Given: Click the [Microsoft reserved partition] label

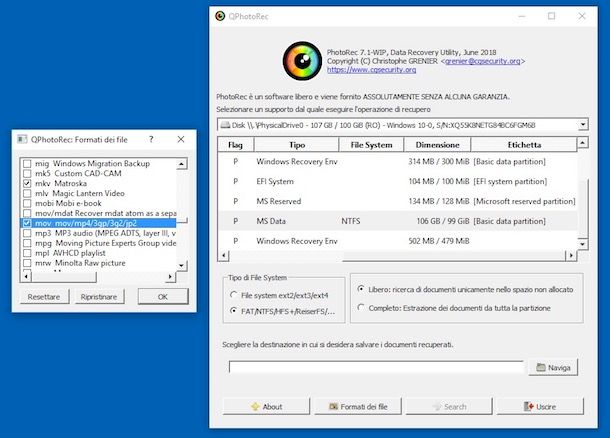Looking at the screenshot, I should click(x=524, y=201).
